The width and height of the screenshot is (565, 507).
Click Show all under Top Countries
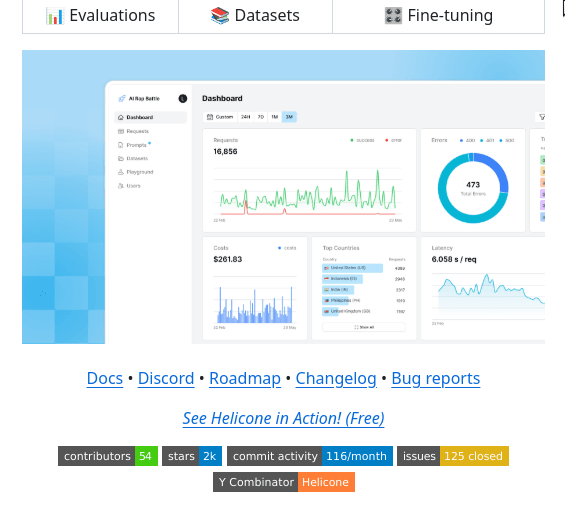click(x=364, y=327)
